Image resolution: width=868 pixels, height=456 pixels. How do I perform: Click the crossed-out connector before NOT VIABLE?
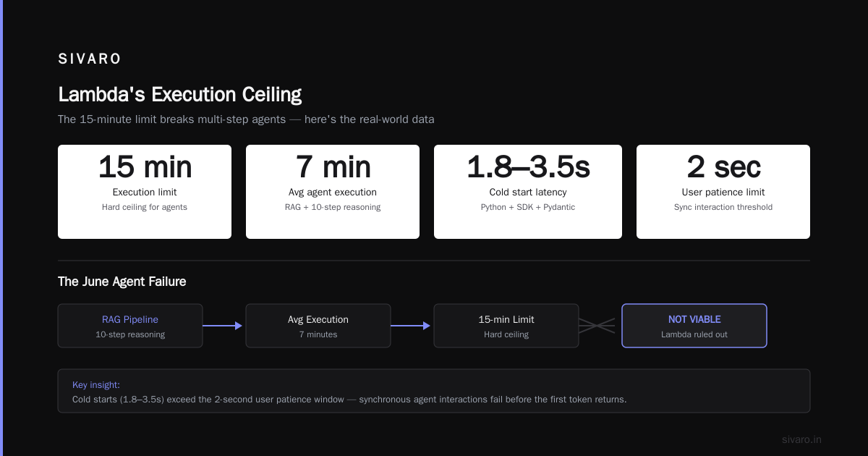tap(597, 326)
